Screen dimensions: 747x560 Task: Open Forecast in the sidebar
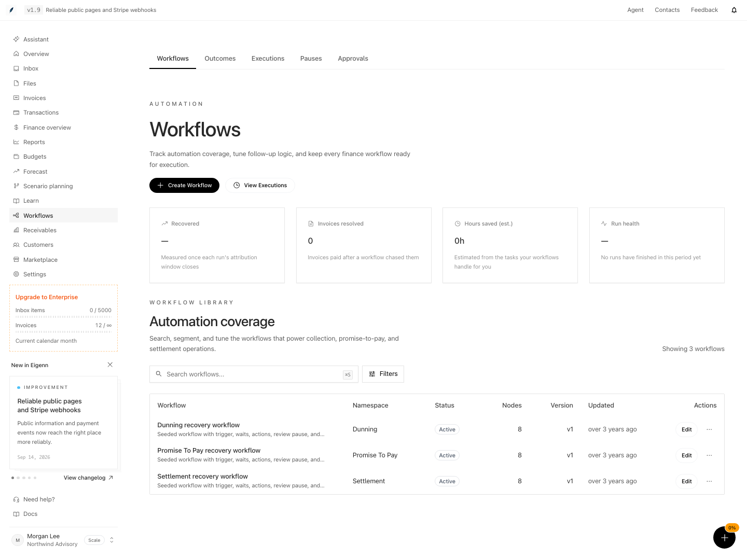(63, 172)
